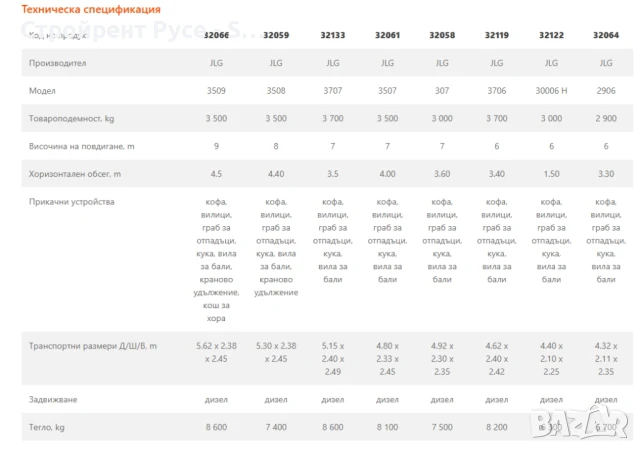Click attachments cell in the 32066 column

tap(216, 260)
